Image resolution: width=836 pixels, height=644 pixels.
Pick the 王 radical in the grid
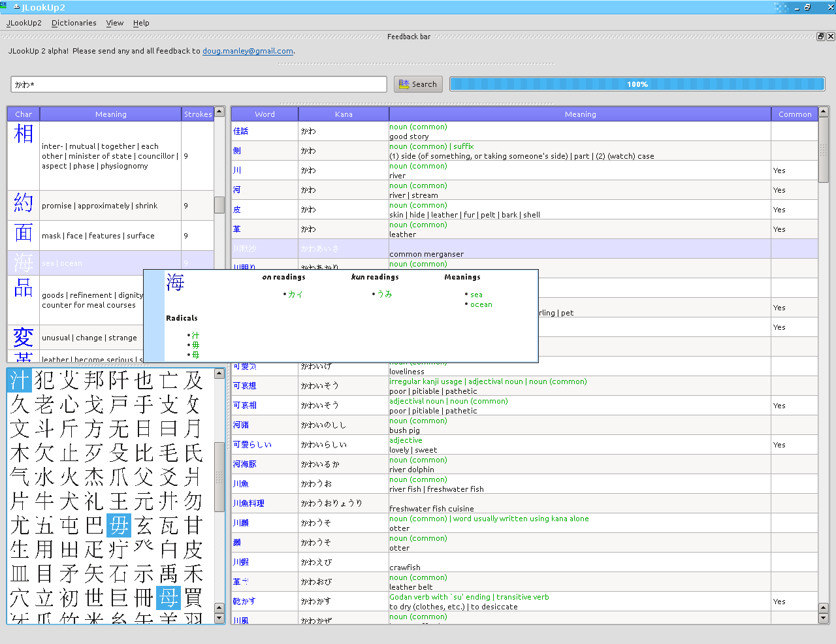tap(119, 501)
